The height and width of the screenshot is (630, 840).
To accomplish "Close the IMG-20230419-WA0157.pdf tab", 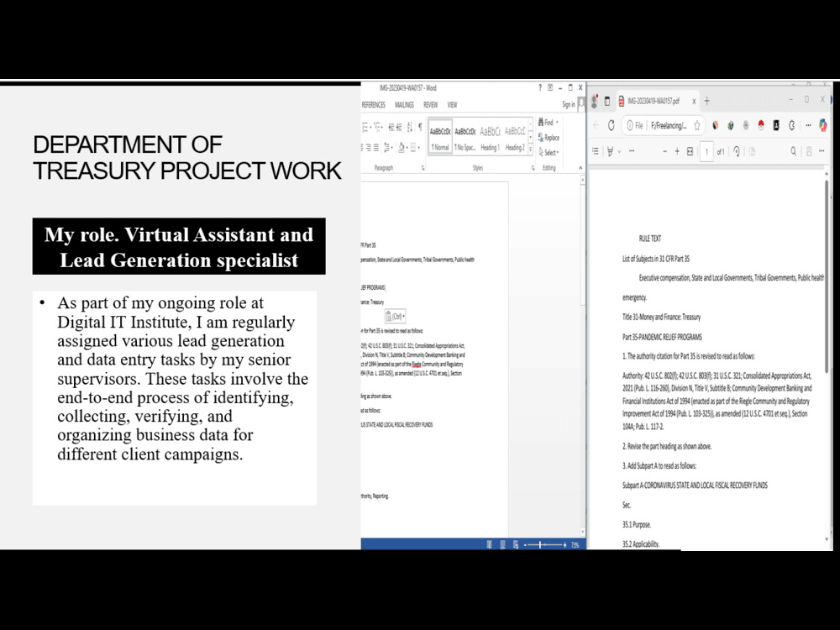I will point(694,102).
